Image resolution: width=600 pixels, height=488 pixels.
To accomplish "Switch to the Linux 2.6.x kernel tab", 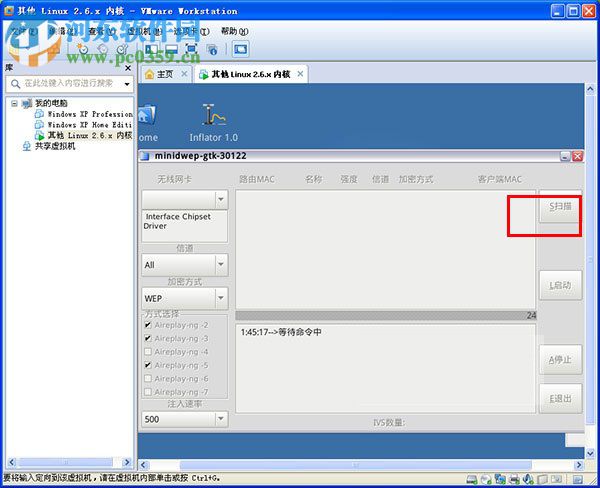I will (251, 74).
